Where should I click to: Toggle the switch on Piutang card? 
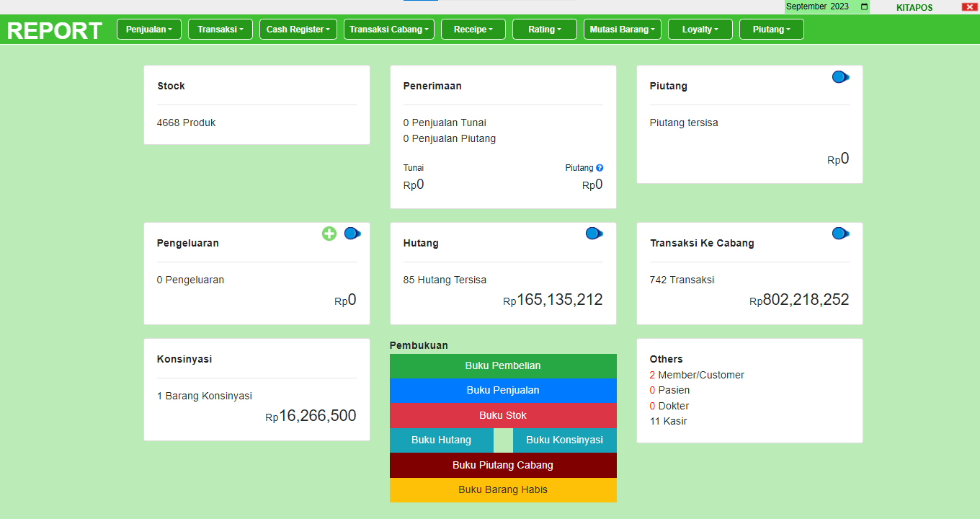coord(840,77)
